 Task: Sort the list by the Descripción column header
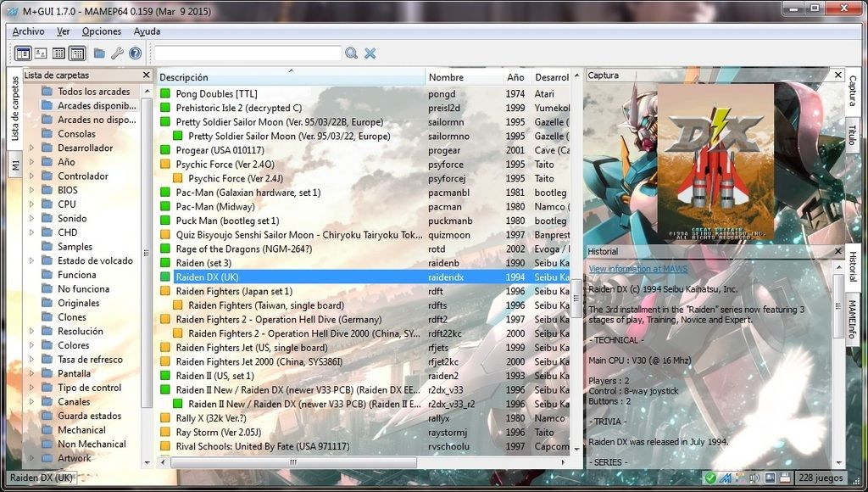click(292, 77)
